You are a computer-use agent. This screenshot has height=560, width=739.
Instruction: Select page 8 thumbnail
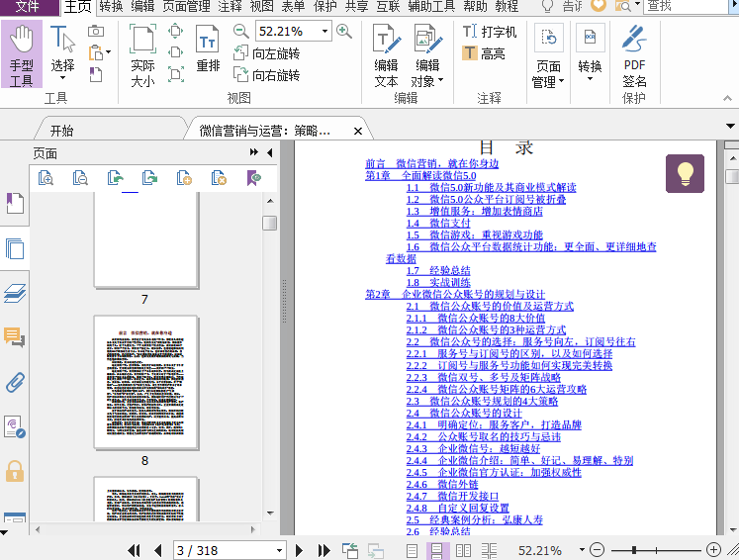click(145, 382)
